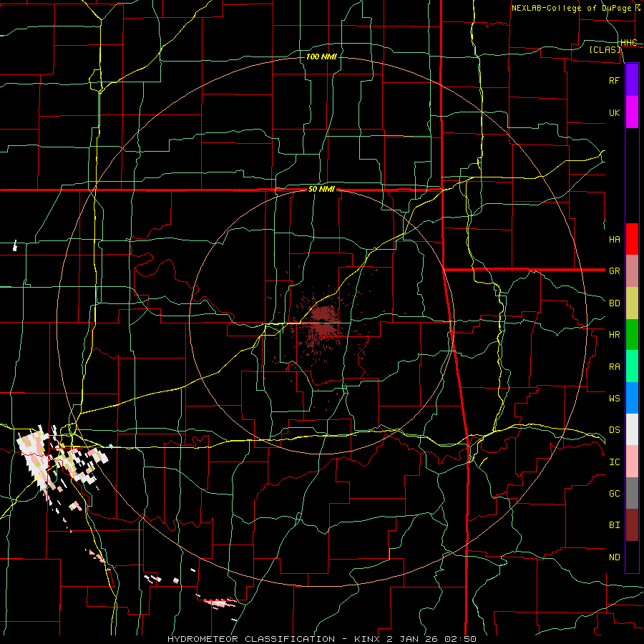This screenshot has height=644, width=644.
Task: Pick the HR green legend swatch
Action: point(632,335)
